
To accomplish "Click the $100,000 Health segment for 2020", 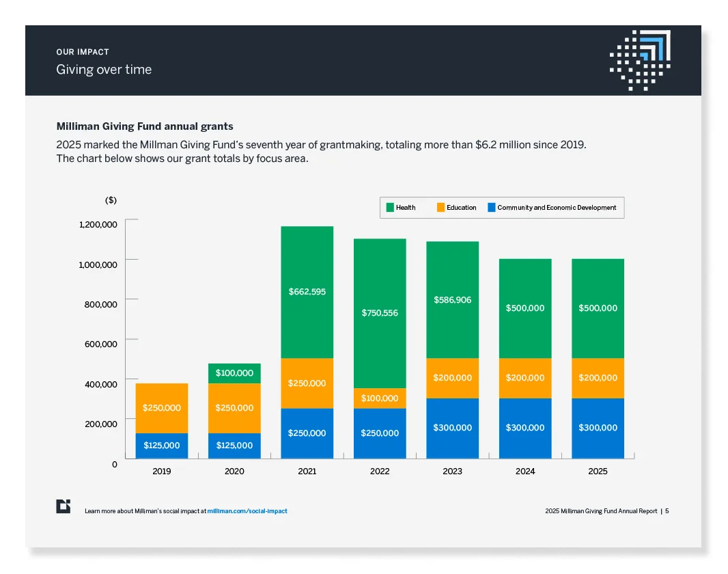I will click(x=234, y=373).
